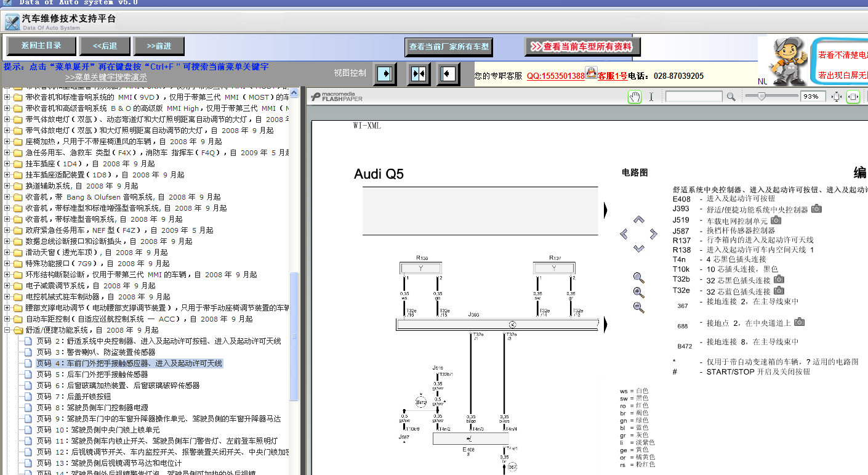Select the hand pan tool in FlashPaper toolbar
The image size is (868, 475).
click(634, 97)
